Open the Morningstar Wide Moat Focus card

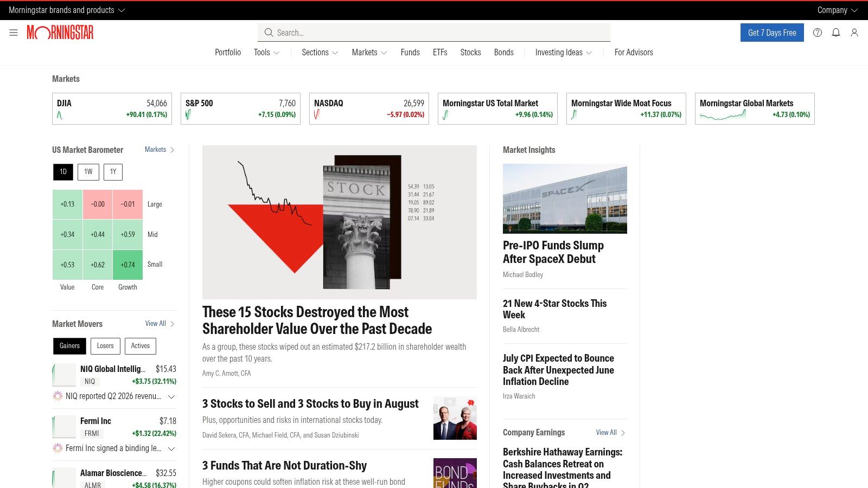[x=626, y=108]
